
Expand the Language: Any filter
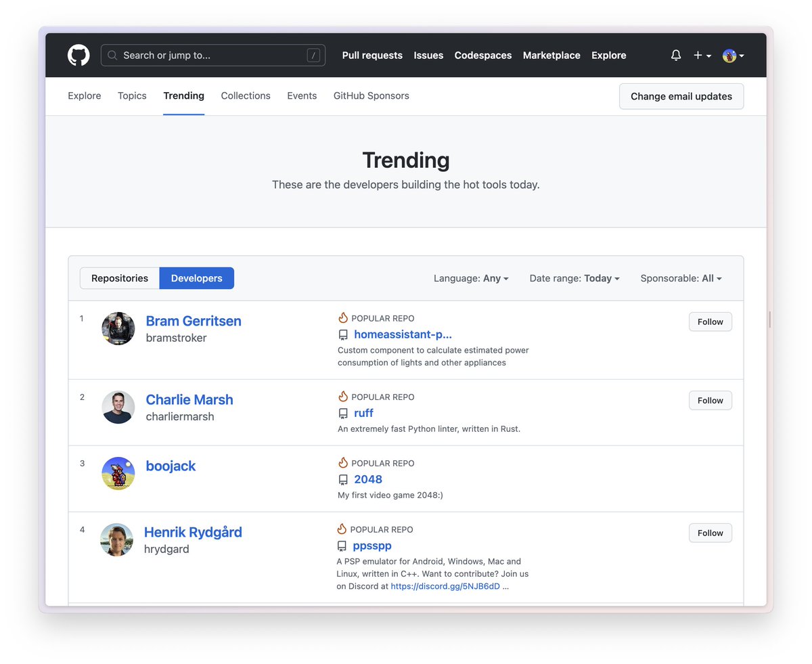click(x=471, y=278)
